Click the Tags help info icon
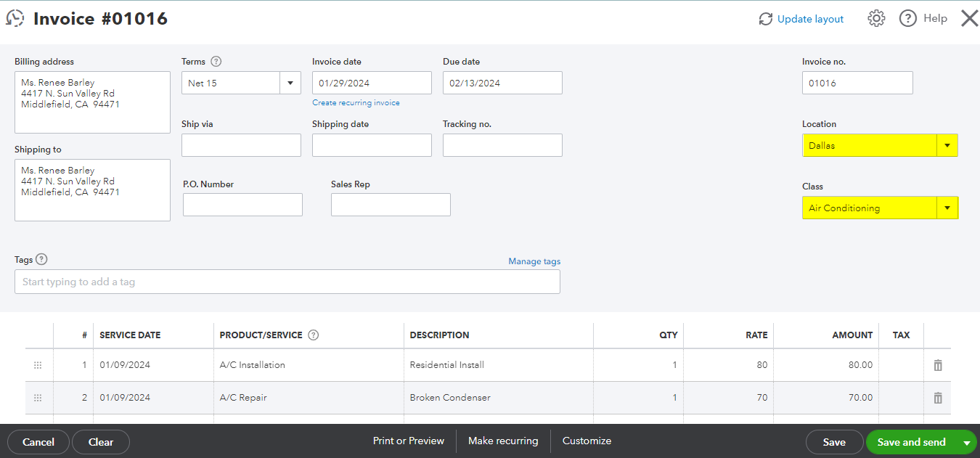Viewport: 980px width, 458px height. (x=41, y=259)
